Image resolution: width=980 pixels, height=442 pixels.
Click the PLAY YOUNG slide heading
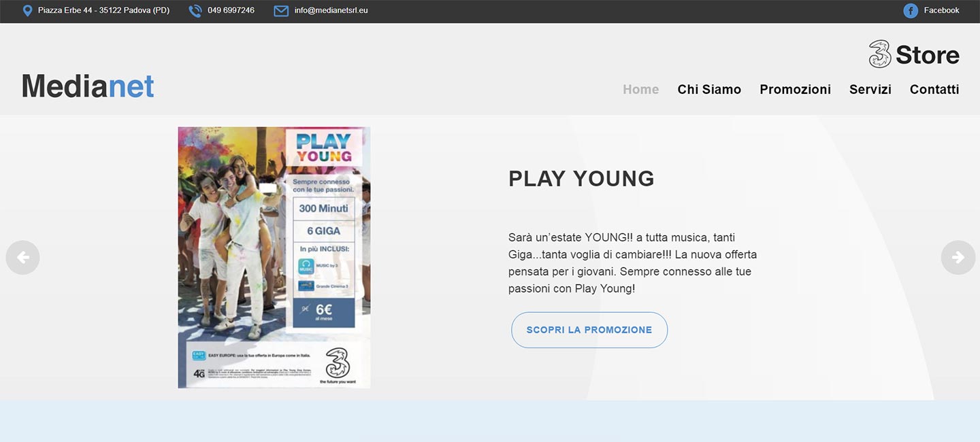(x=581, y=178)
